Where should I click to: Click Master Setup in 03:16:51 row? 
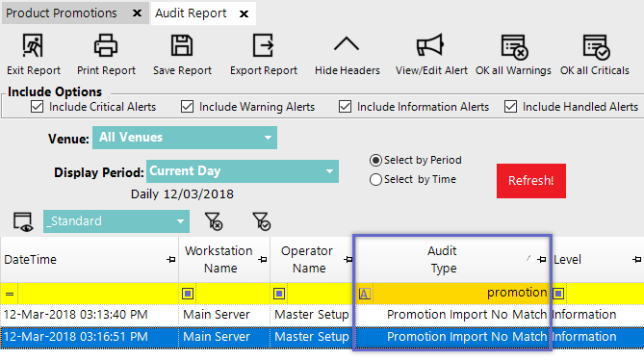312,337
